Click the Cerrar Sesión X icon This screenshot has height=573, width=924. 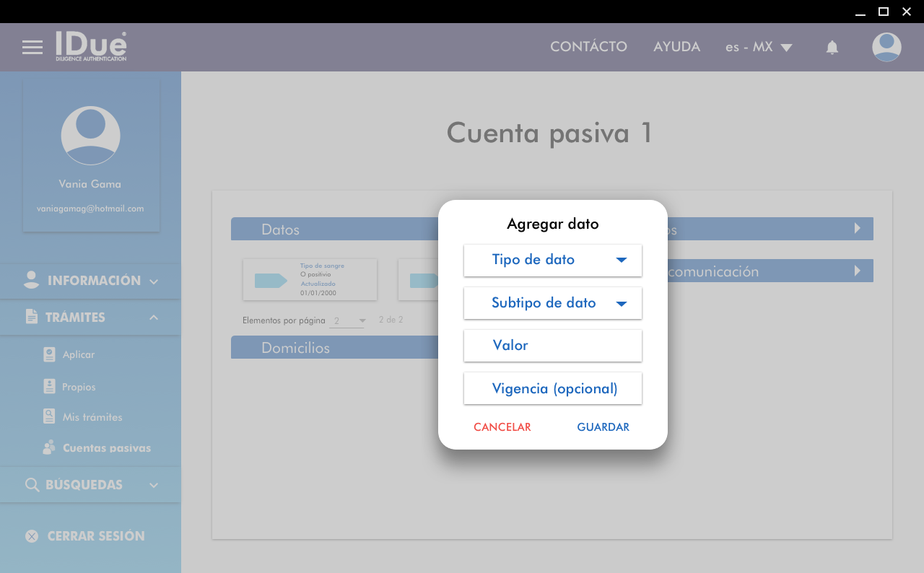pos(32,536)
